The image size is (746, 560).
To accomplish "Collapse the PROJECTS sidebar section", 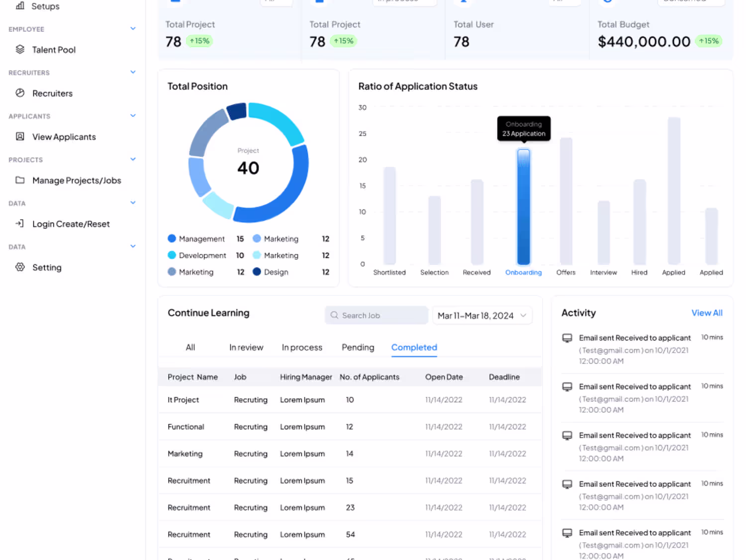I will click(x=133, y=159).
